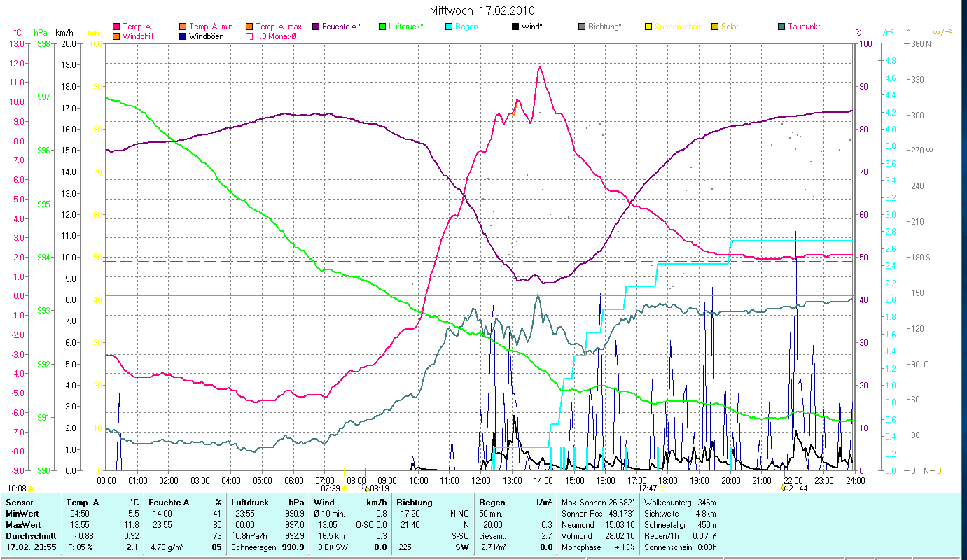Viewport: 967px width, 560px height.
Task: Click the black Wind* legend swatch
Action: pyautogui.click(x=515, y=27)
